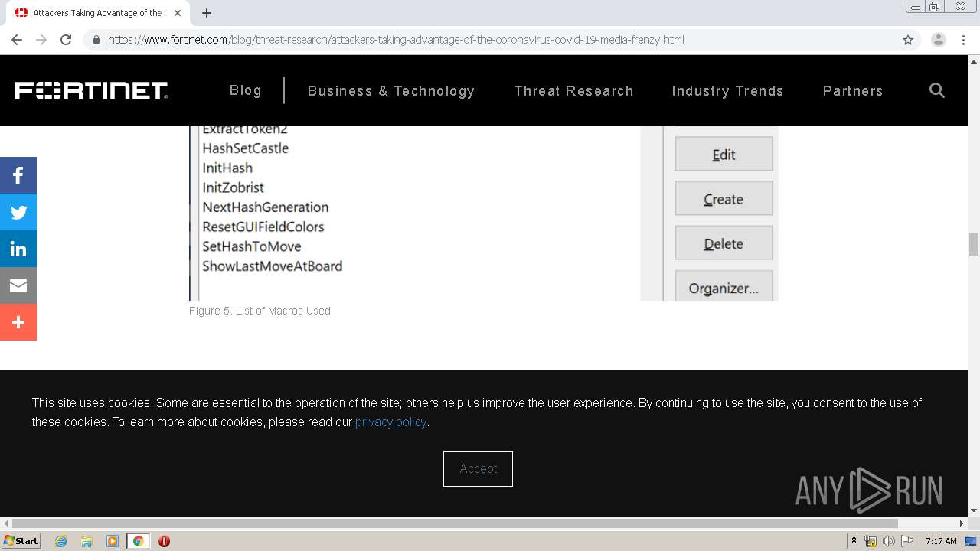The height and width of the screenshot is (551, 980).
Task: Bookmark this page with the star
Action: pos(908,40)
